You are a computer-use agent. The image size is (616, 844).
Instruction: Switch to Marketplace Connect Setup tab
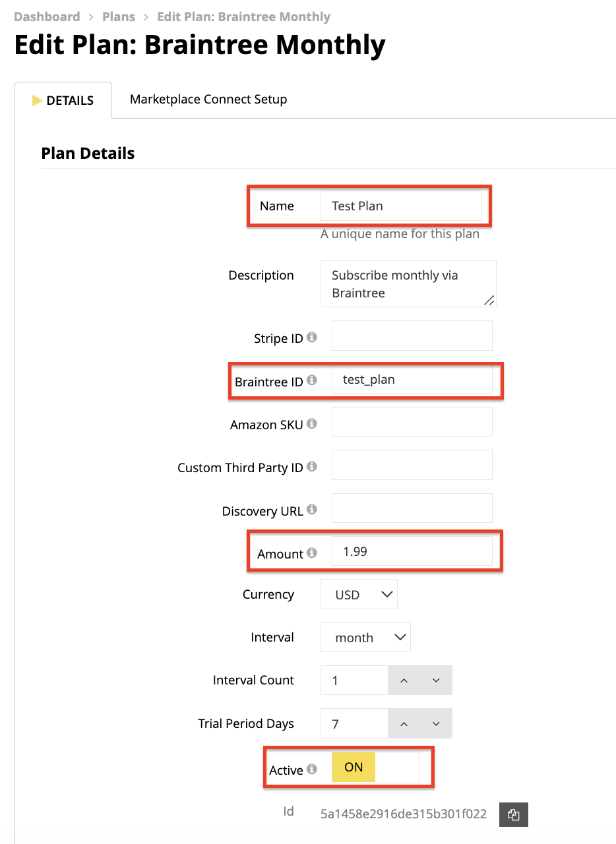(208, 100)
